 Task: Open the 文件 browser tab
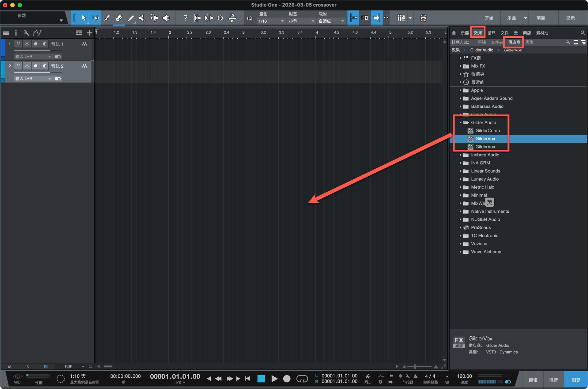click(x=504, y=33)
